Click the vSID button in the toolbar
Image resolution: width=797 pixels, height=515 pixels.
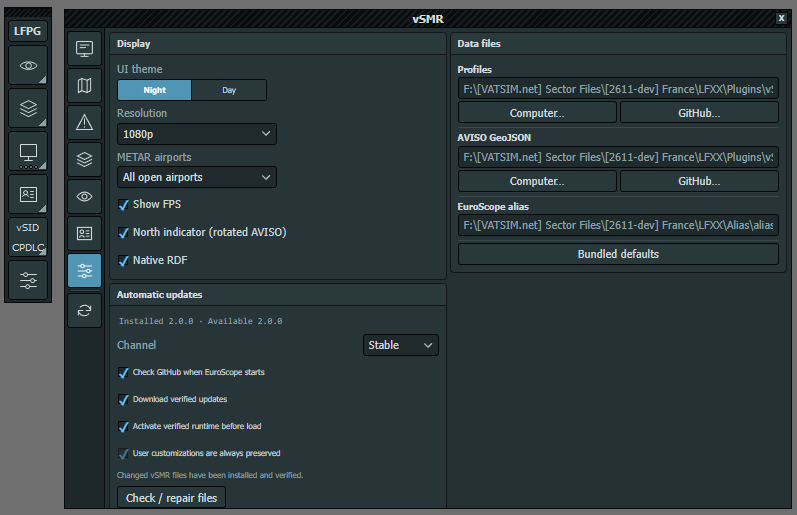(x=27, y=228)
